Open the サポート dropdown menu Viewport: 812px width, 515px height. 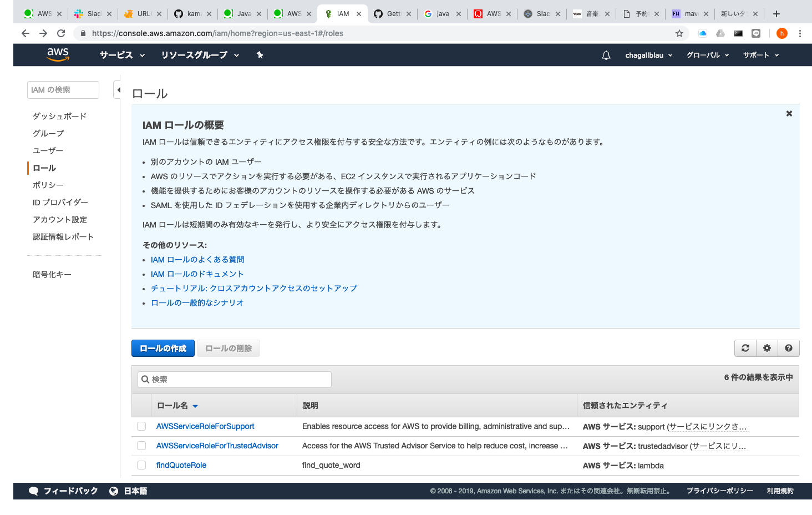(x=761, y=55)
